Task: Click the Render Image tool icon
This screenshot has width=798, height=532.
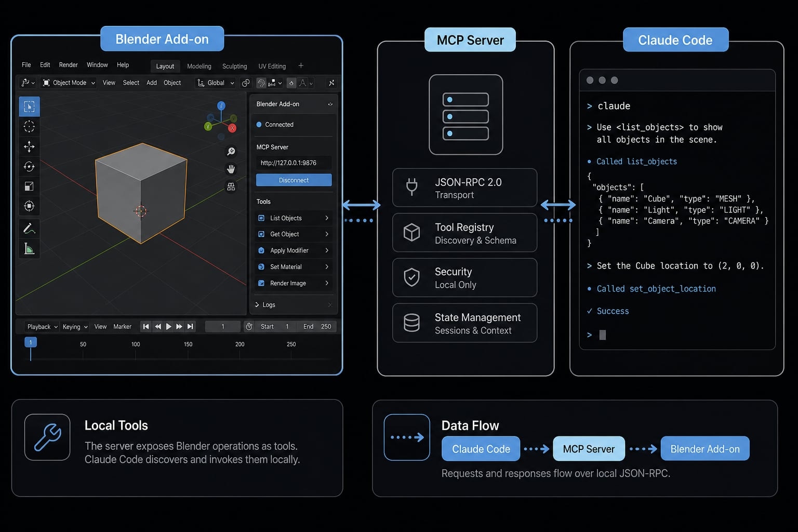Action: pyautogui.click(x=261, y=283)
